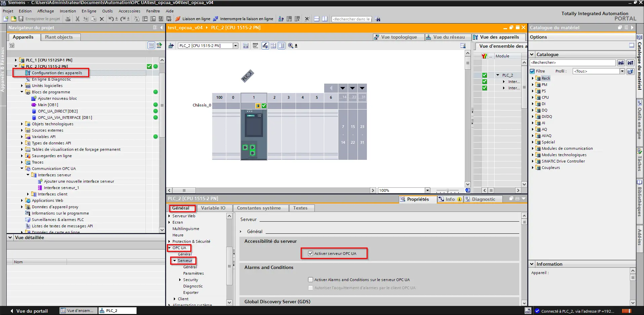The image size is (644, 315).
Task: Open the Vue du réseau view
Action: (x=448, y=37)
